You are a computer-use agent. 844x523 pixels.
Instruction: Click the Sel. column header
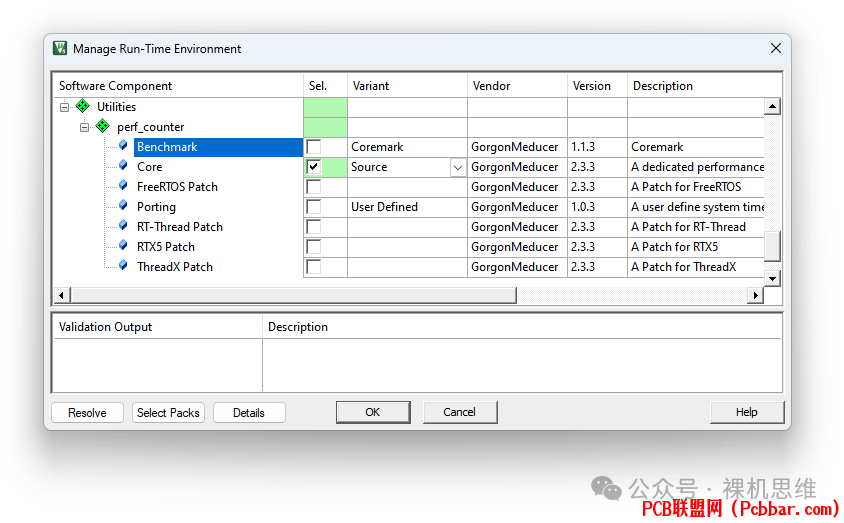[x=325, y=86]
